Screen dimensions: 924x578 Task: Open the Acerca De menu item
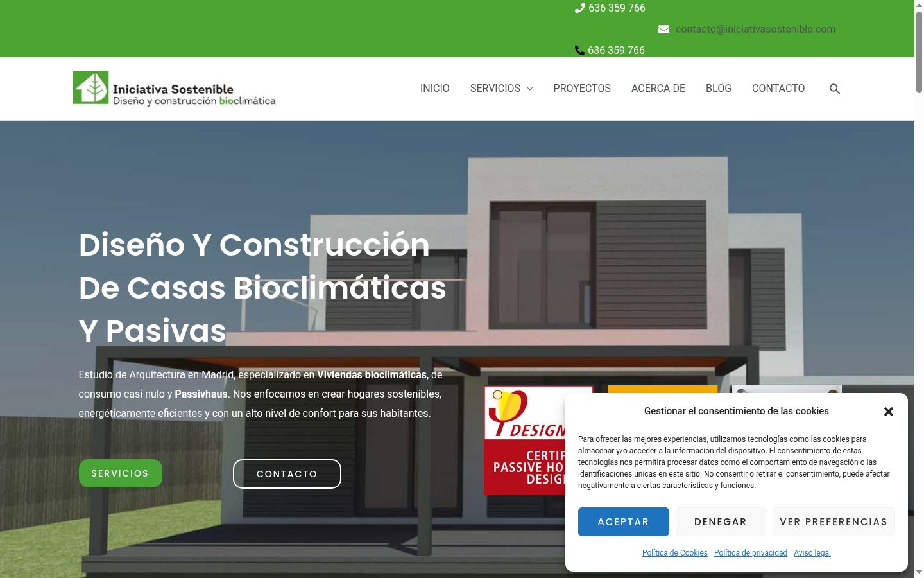coord(658,89)
